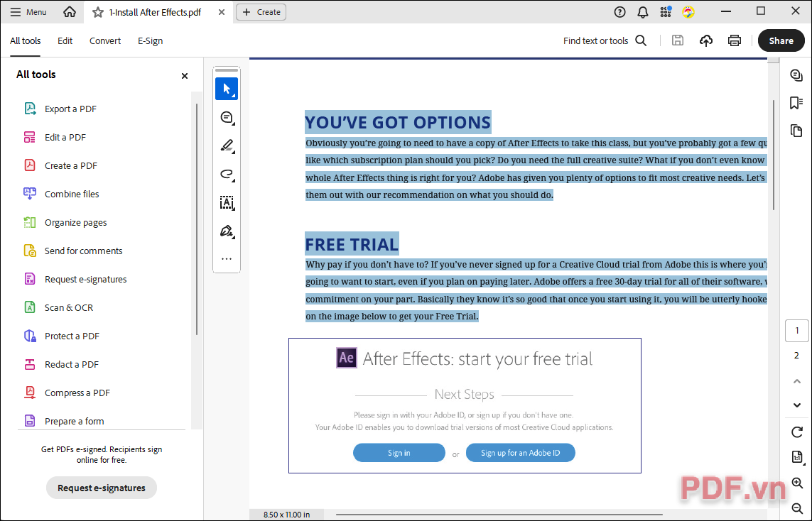Go to the Home icon
Image resolution: width=812 pixels, height=521 pixels.
[70, 12]
